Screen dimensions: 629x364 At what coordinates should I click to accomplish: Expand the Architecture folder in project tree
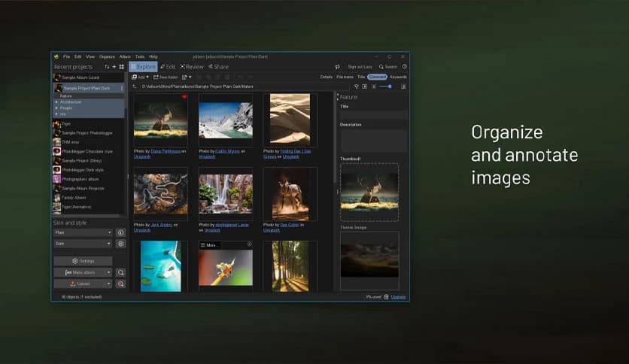coord(56,102)
